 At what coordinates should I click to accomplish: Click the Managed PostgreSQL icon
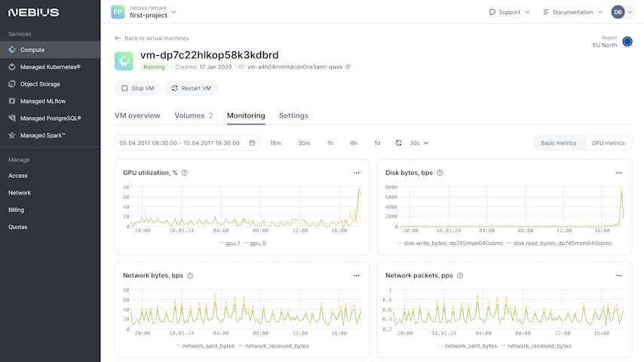coord(12,118)
